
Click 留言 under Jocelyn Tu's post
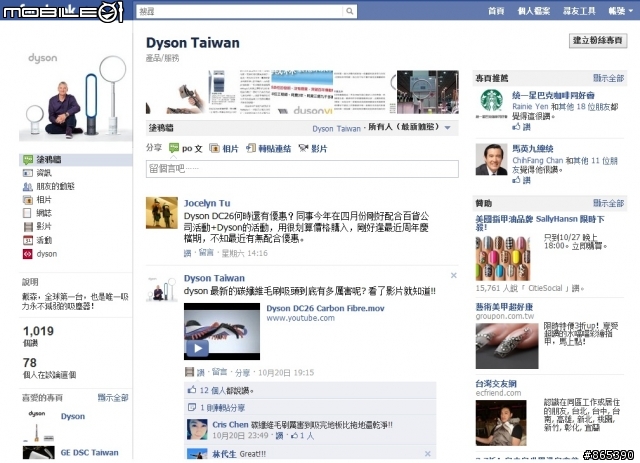coord(206,253)
